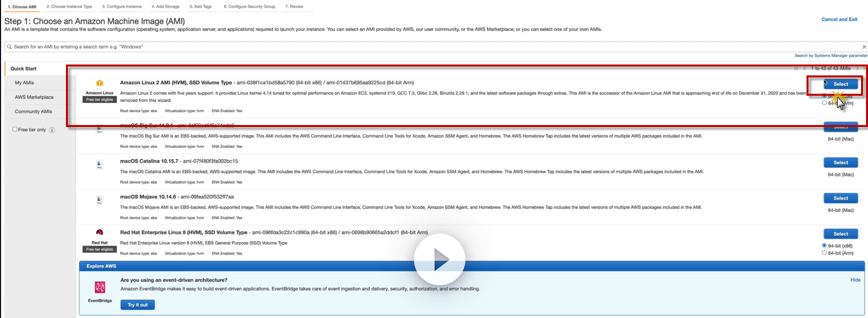This screenshot has width=868, height=318.
Task: Click the search magnifier icon
Action: pyautogui.click(x=9, y=47)
